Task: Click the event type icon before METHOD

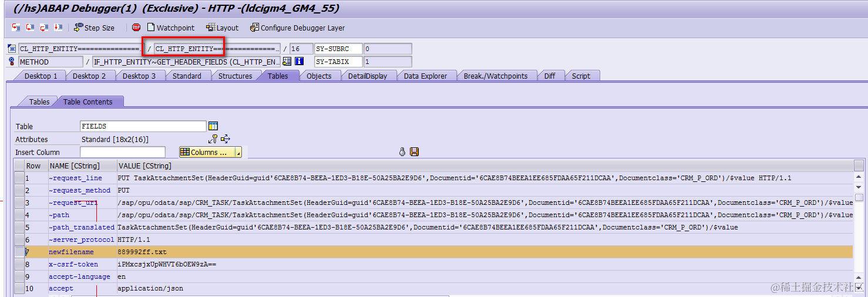Action: pos(12,62)
